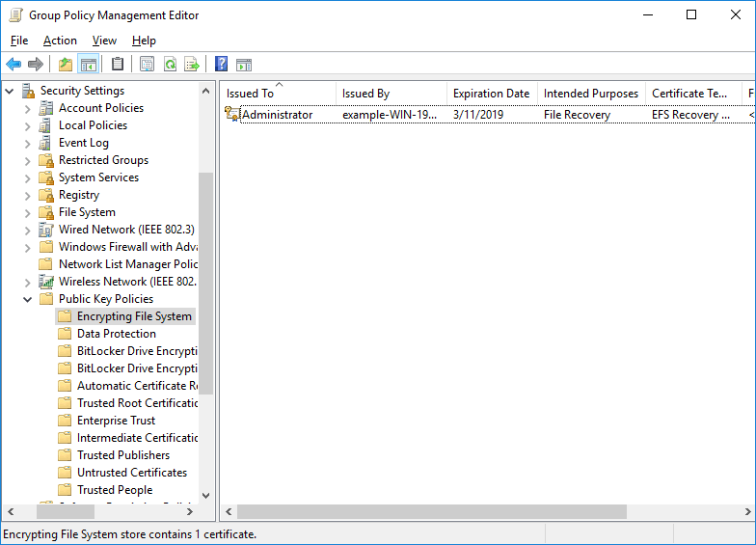Open the File menu
756x545 pixels.
point(19,41)
